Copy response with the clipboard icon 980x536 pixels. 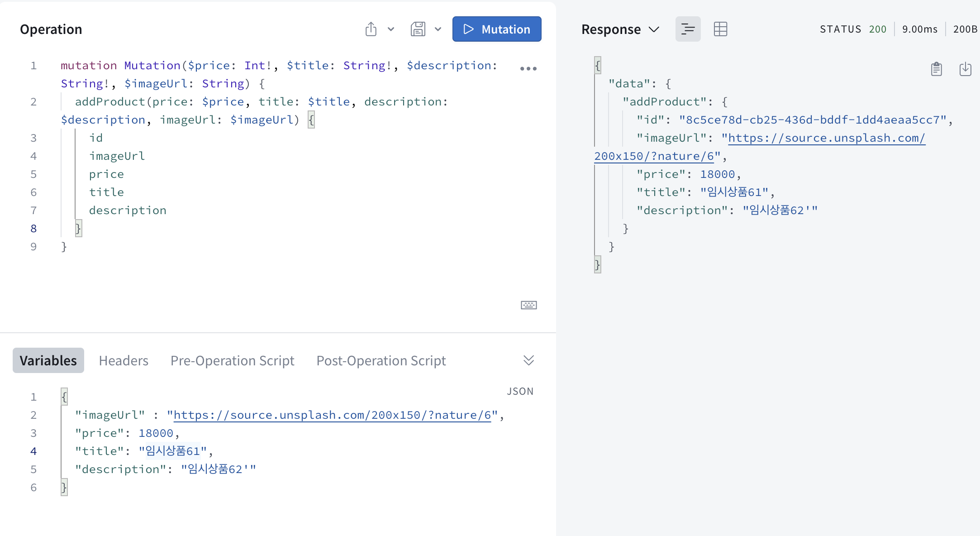pyautogui.click(x=936, y=69)
